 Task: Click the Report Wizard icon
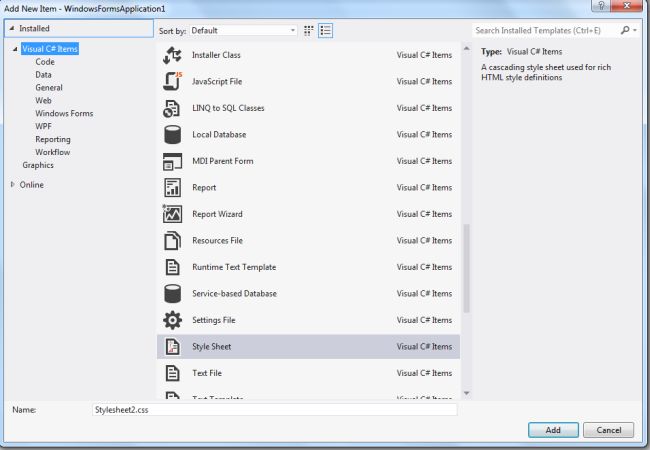[x=172, y=214]
